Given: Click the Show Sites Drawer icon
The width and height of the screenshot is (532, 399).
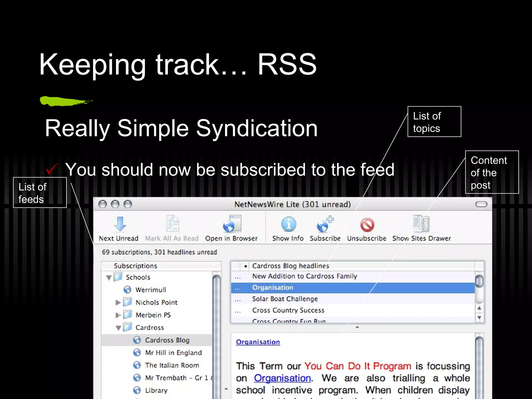Looking at the screenshot, I should tap(421, 224).
